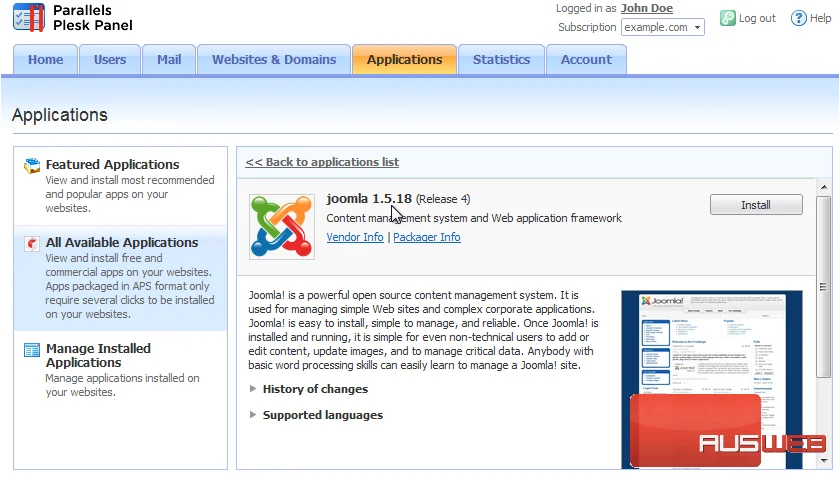Image resolution: width=840 pixels, height=480 pixels.
Task: Click the scrollbar up arrow
Action: (824, 187)
